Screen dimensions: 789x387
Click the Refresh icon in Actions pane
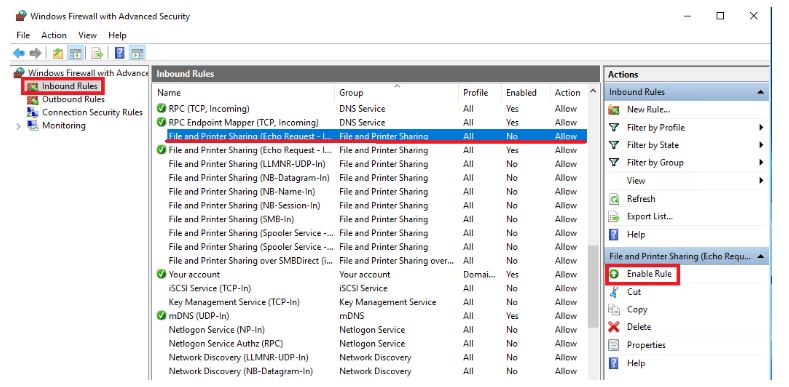tap(614, 199)
